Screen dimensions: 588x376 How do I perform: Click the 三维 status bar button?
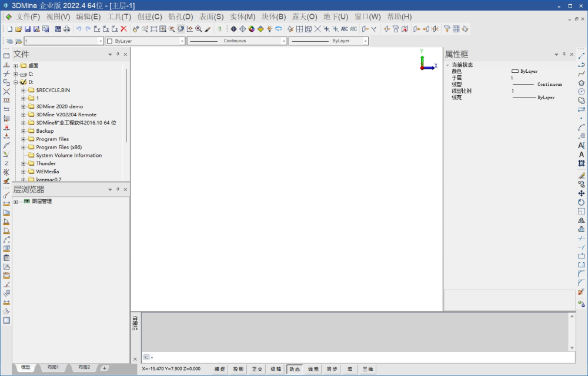point(367,369)
